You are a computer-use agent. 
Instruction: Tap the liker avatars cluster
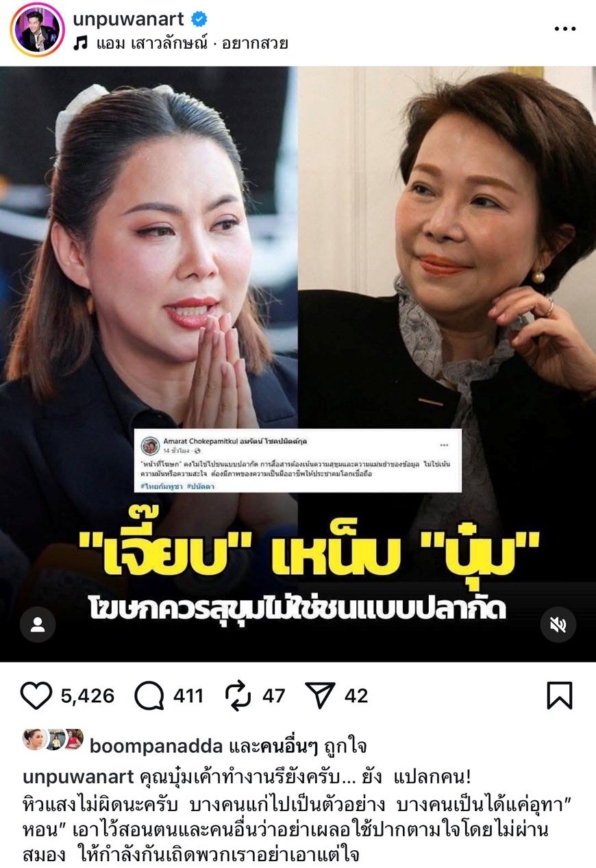53,739
